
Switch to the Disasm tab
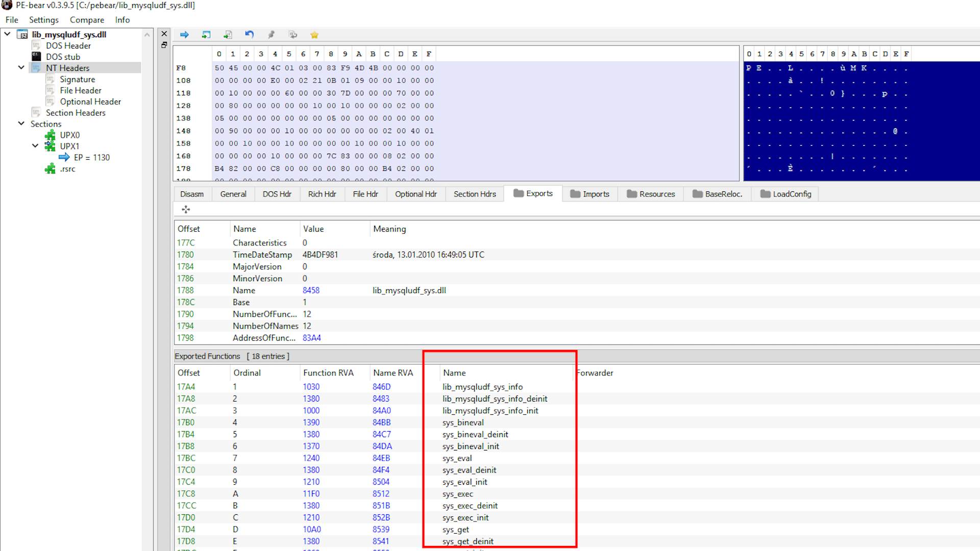click(192, 194)
